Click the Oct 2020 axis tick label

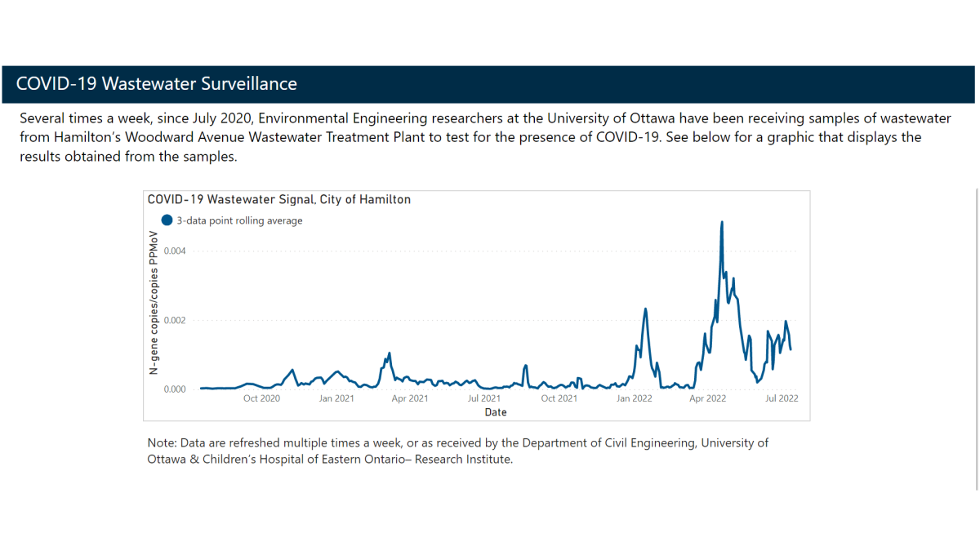pos(261,398)
